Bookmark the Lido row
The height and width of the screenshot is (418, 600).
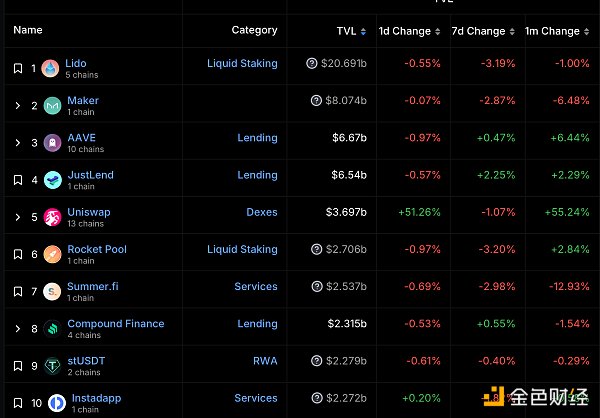[x=17, y=68]
